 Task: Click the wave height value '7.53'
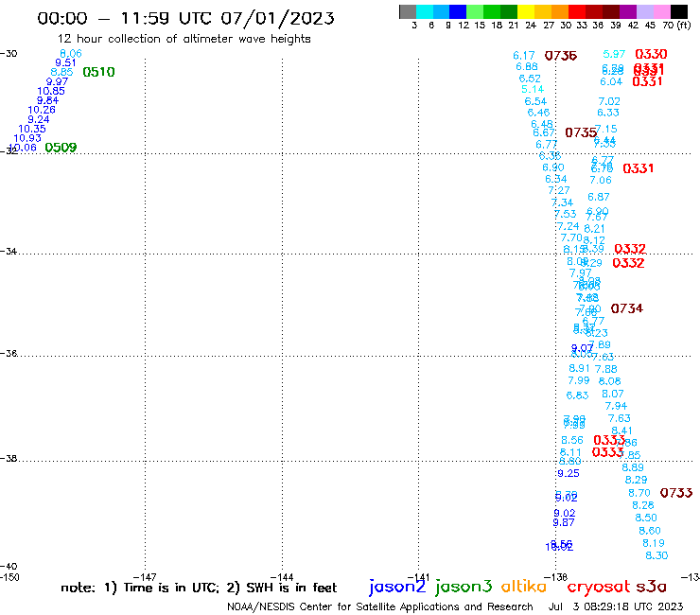pos(565,215)
